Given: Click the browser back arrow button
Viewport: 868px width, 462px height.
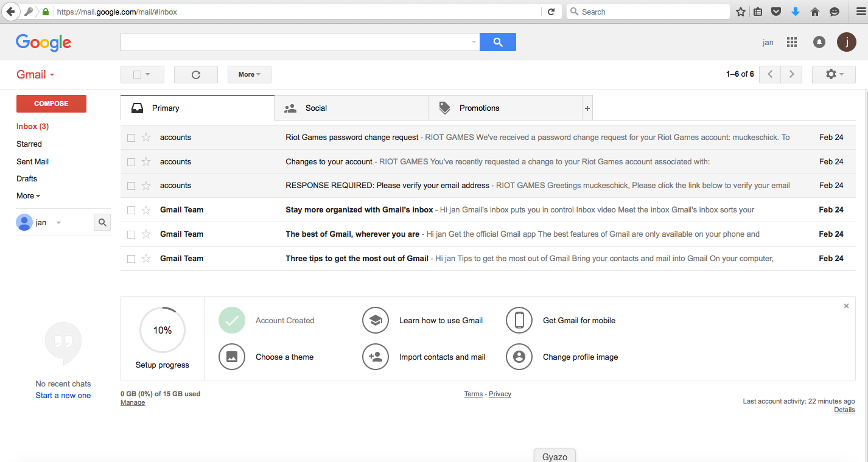Looking at the screenshot, I should 11,12.
